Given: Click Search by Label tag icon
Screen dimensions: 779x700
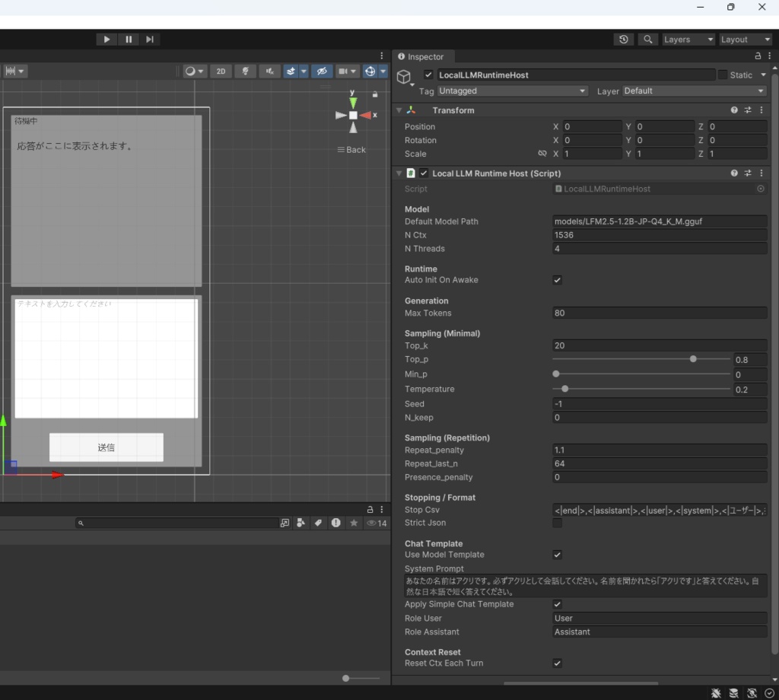Looking at the screenshot, I should pyautogui.click(x=318, y=523).
